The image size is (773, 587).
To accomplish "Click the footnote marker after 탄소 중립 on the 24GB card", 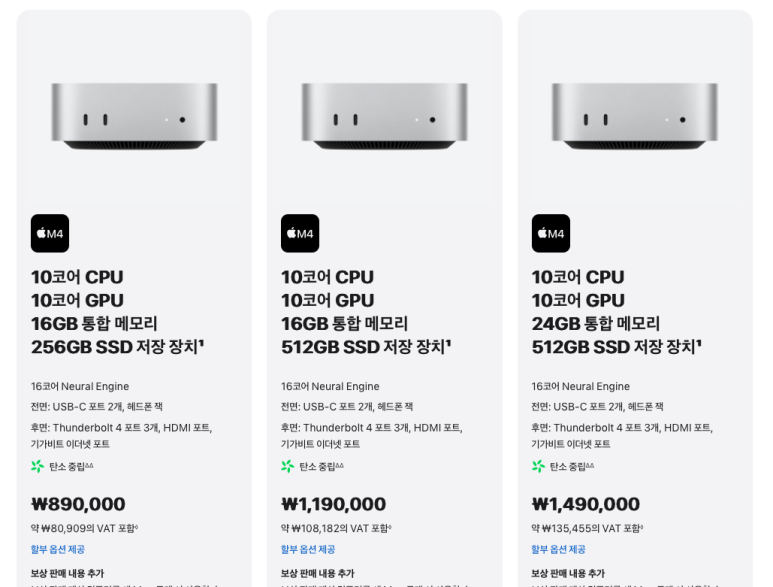I will 590,465.
